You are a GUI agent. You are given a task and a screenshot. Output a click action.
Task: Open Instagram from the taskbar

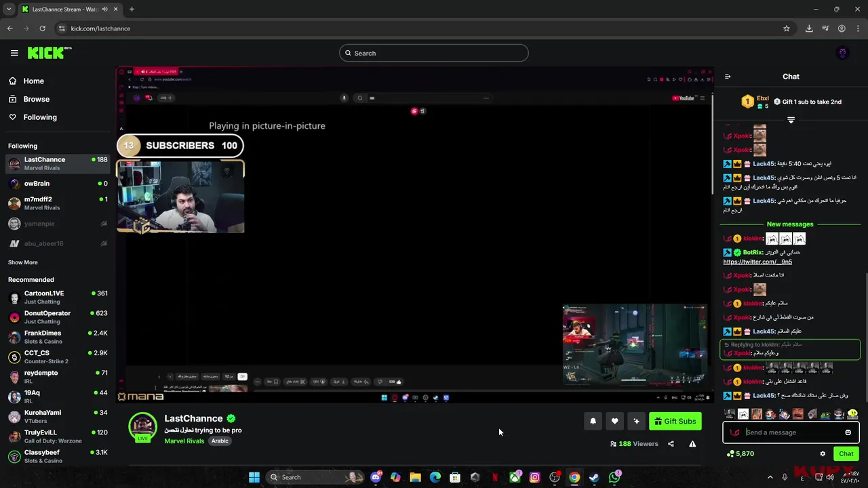[534, 477]
